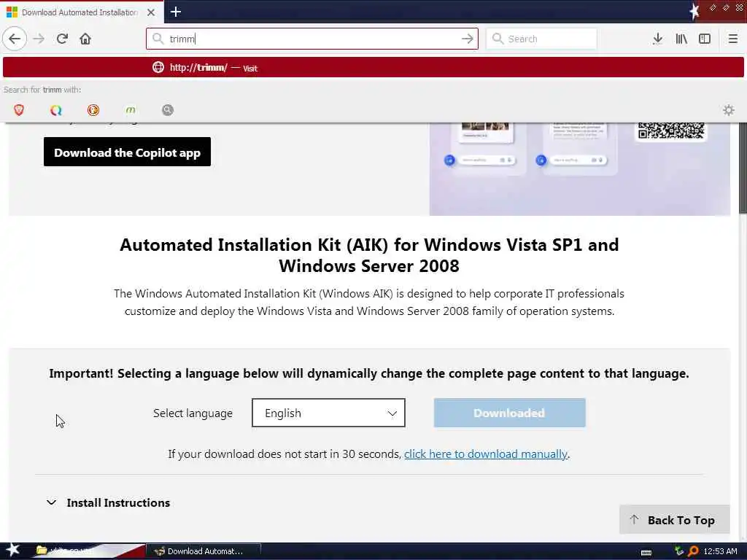Open a new tab with plus button
The width and height of the screenshot is (747, 560).
coord(175,12)
